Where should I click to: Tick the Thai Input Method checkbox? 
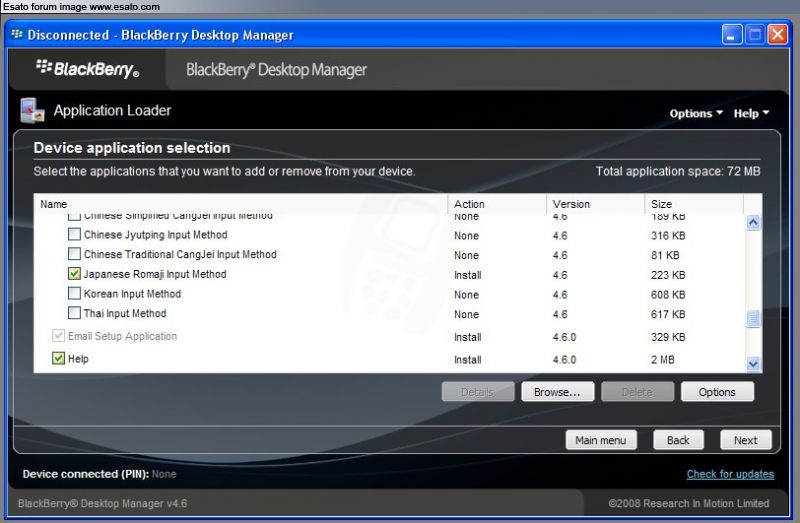(74, 312)
